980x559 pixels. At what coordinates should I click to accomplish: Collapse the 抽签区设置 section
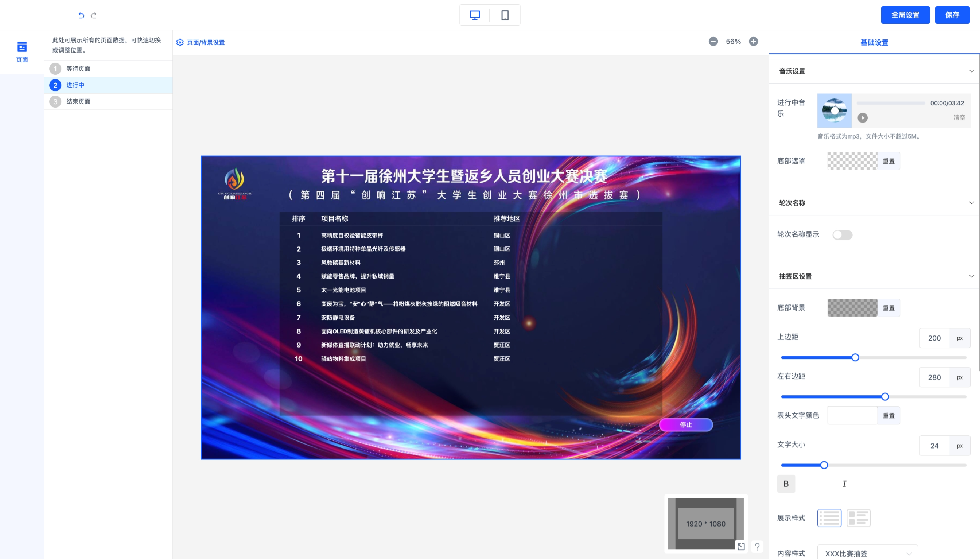[x=971, y=276]
